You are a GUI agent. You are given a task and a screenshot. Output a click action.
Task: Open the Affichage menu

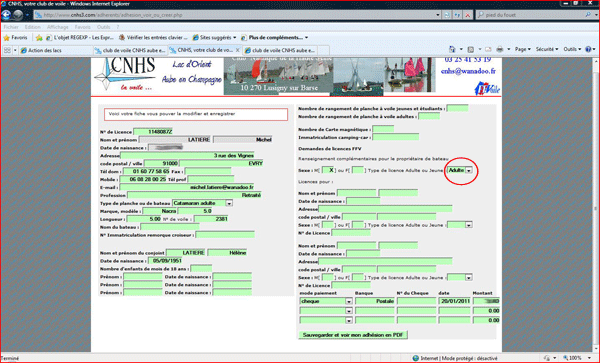tap(57, 27)
